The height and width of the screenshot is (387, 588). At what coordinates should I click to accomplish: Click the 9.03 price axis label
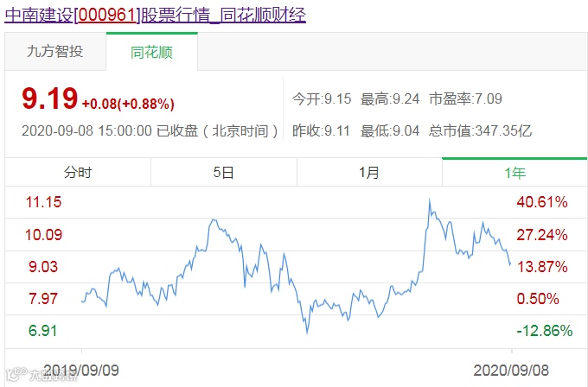pyautogui.click(x=43, y=267)
